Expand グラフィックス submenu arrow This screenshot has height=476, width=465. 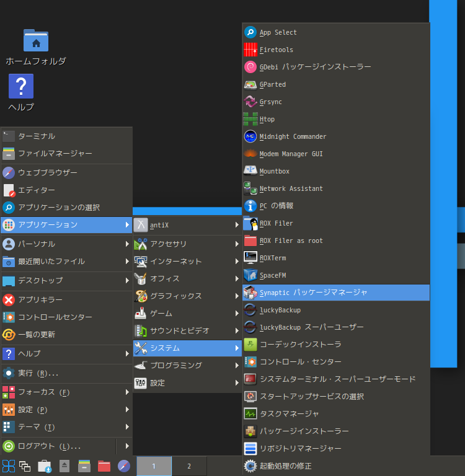(237, 296)
